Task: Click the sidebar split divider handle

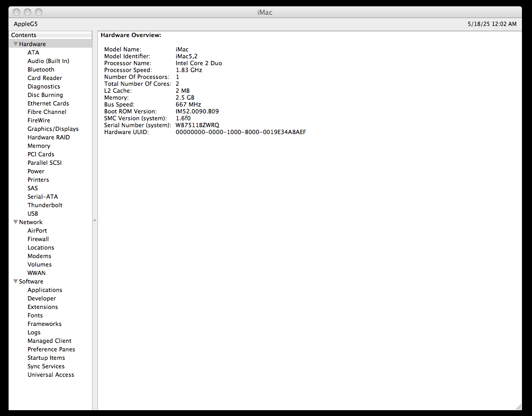Action: point(95,220)
